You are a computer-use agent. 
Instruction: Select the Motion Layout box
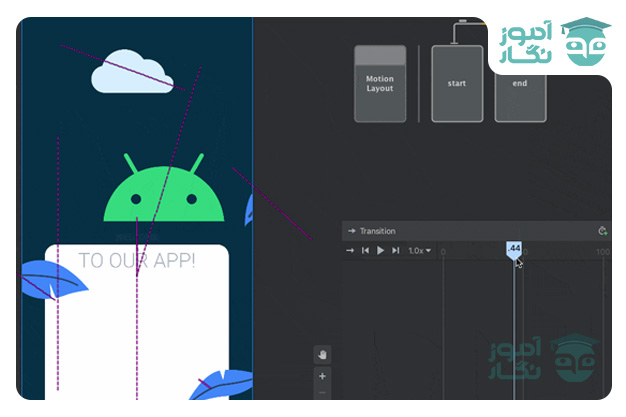point(380,84)
